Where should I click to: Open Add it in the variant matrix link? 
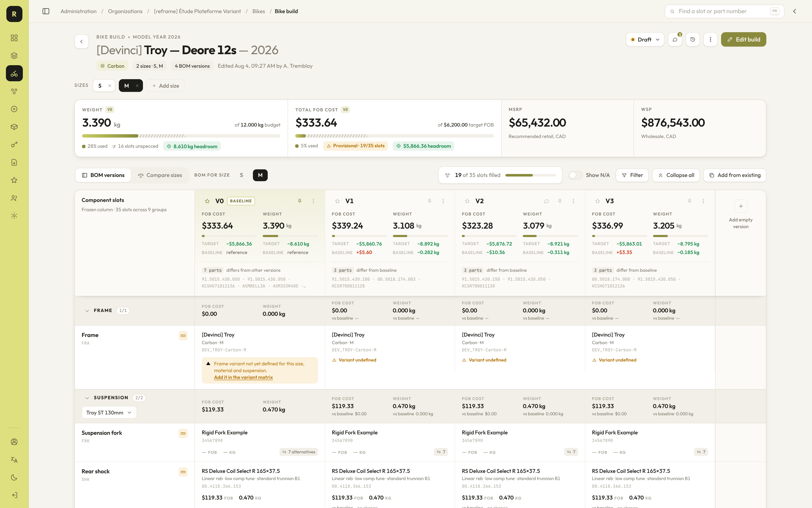(243, 377)
